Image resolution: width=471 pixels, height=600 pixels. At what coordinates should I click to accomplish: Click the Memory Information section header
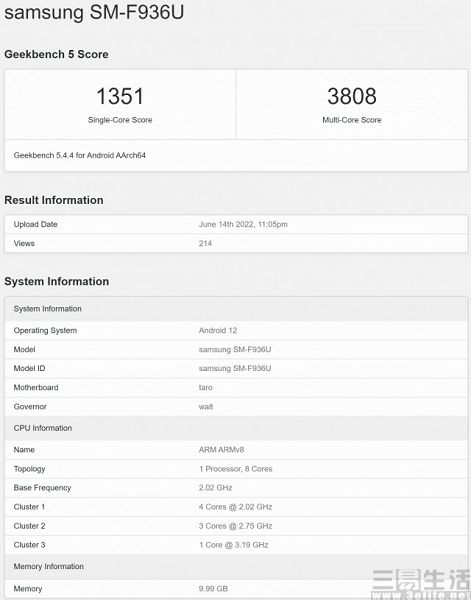(236, 567)
